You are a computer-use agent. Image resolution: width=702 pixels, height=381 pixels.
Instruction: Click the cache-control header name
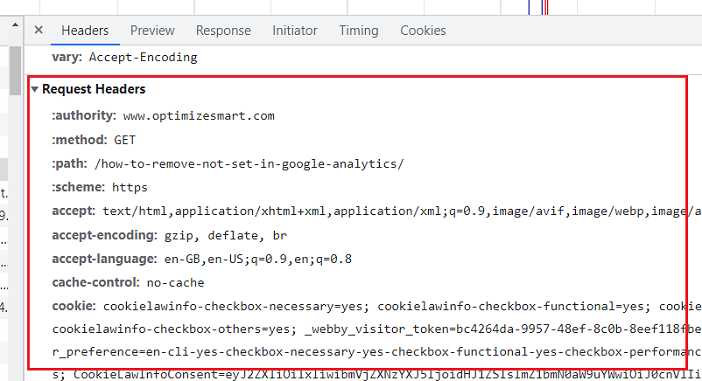(x=95, y=283)
